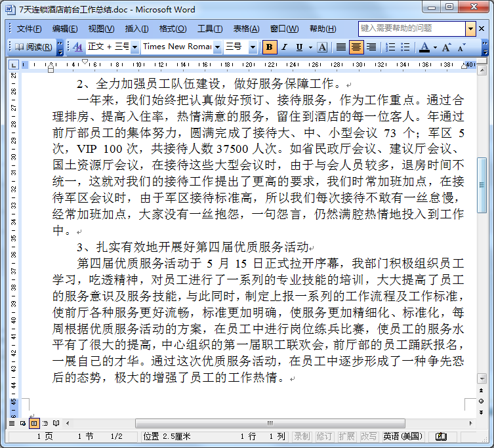The image size is (494, 448).
Task: Click the vertical scrollbar thumb
Action: [x=482, y=185]
